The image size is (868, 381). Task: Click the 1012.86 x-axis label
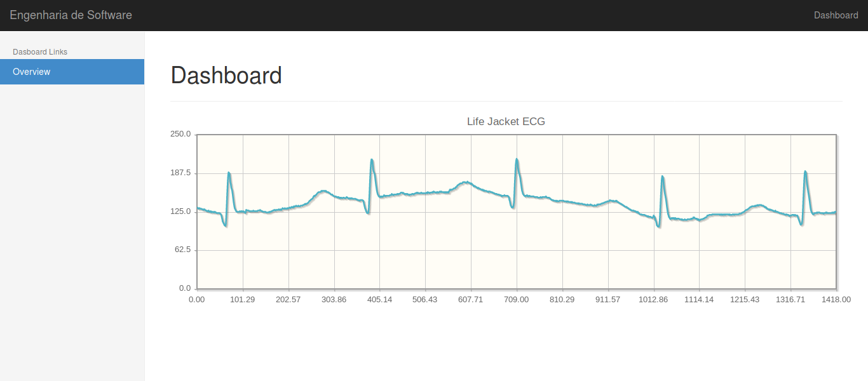[x=654, y=300]
